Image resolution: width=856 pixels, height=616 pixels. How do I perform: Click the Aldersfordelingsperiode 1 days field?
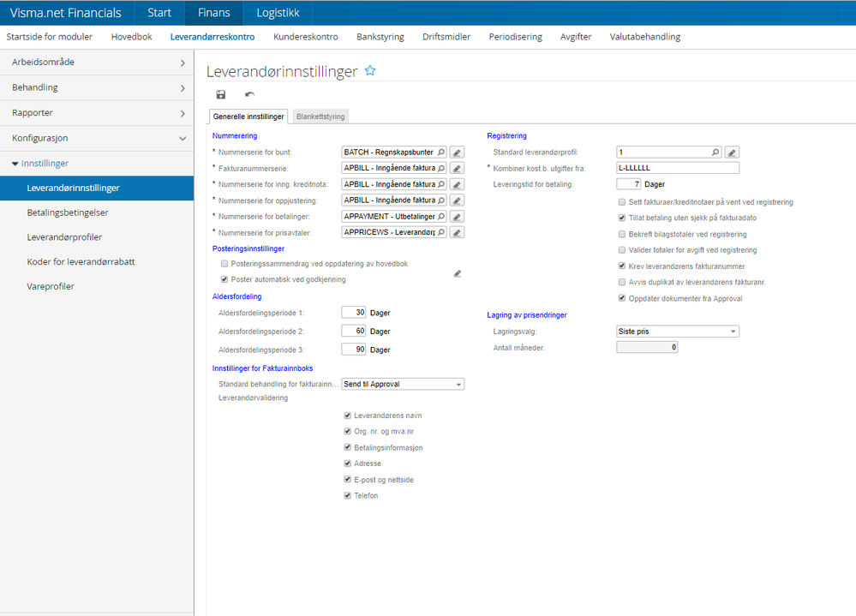(354, 313)
